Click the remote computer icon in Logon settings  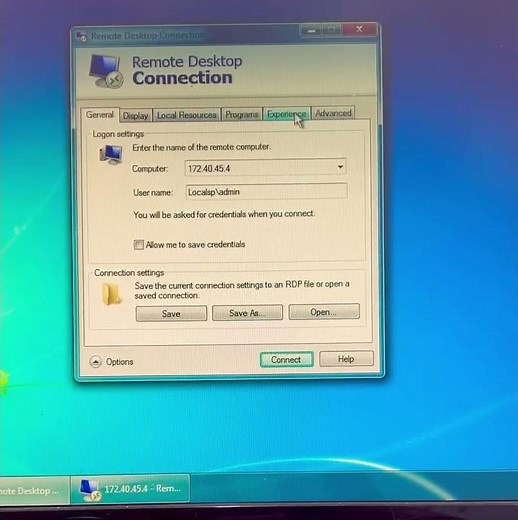111,155
